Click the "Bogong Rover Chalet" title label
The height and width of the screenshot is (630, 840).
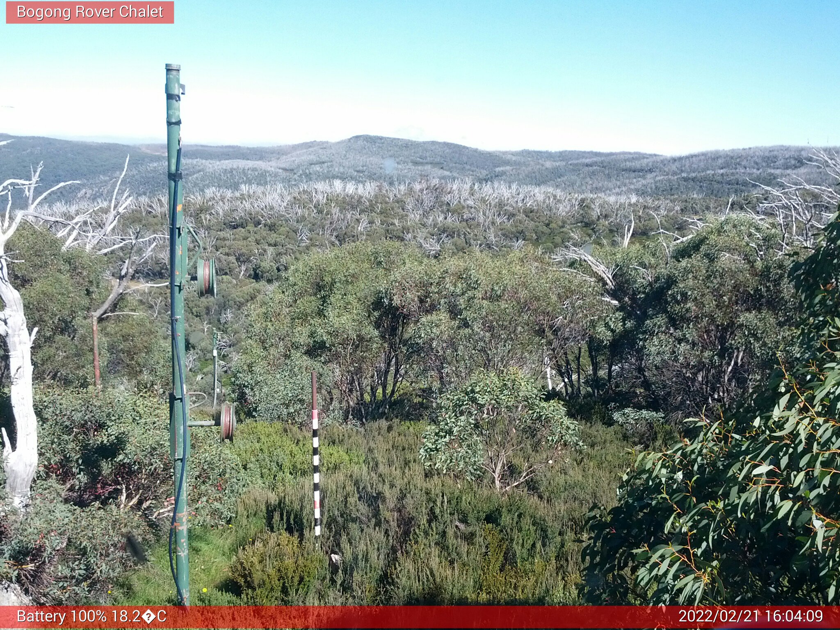[90, 12]
